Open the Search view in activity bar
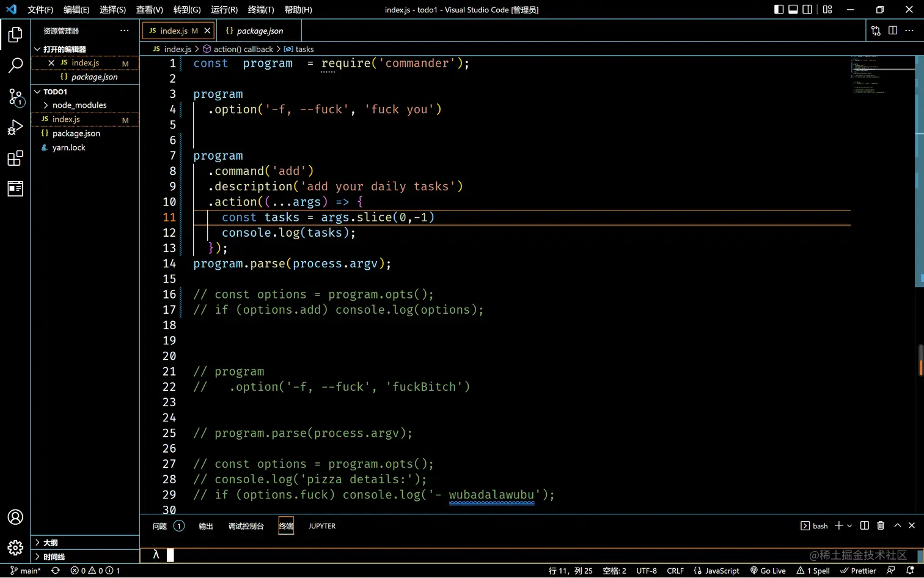The image size is (924, 578). point(15,65)
